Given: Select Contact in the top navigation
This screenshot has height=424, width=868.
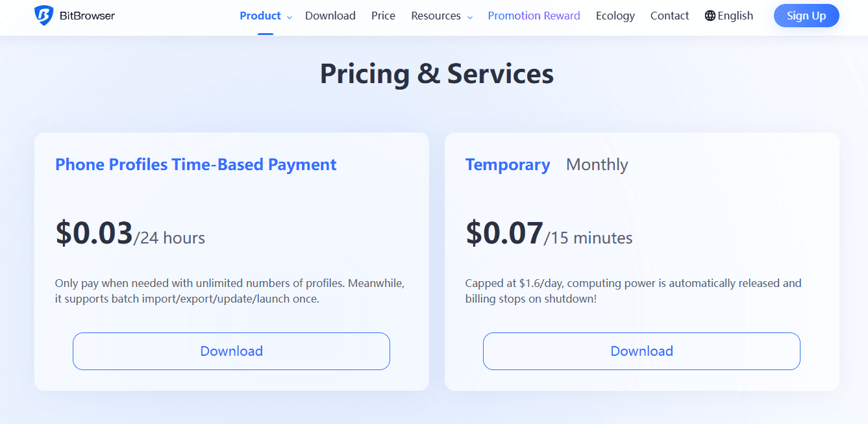Looking at the screenshot, I should 669,16.
